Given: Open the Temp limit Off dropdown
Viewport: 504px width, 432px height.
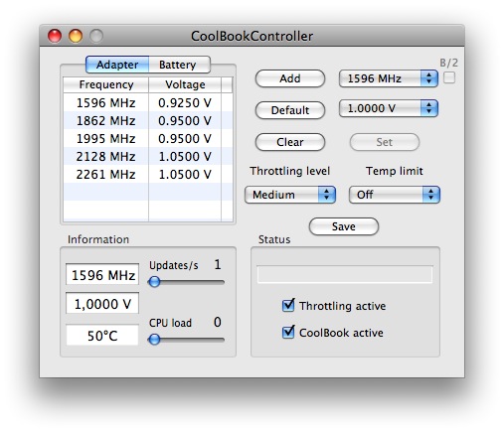Looking at the screenshot, I should (x=395, y=195).
